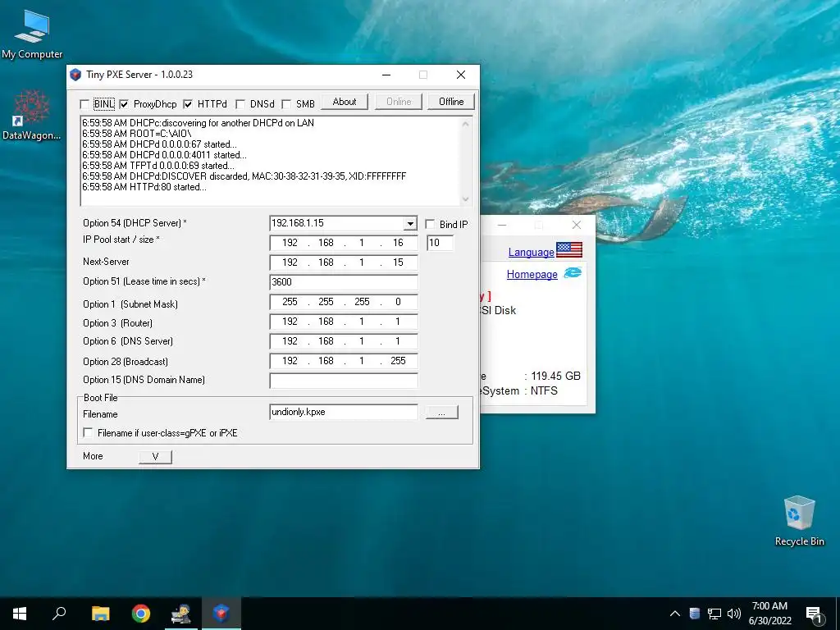Open taskbar search magnifier
840x630 pixels.
[59, 614]
